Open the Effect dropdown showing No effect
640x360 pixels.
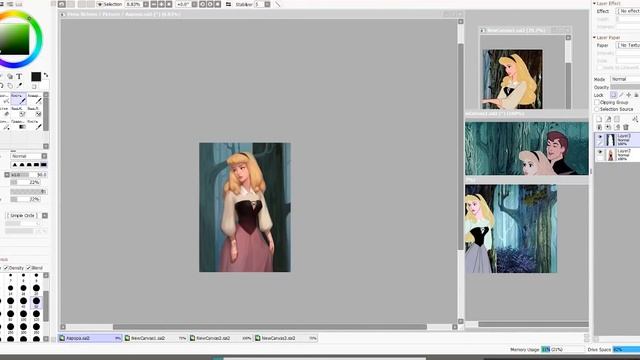[x=628, y=11]
